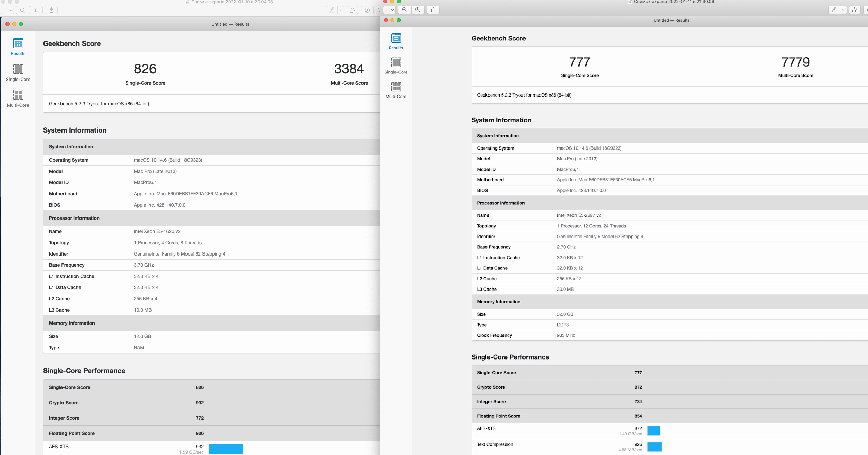Open the sidebar view dropdown in the 2022-01-10 window
Screen dimensions: 868x455
(7, 10)
